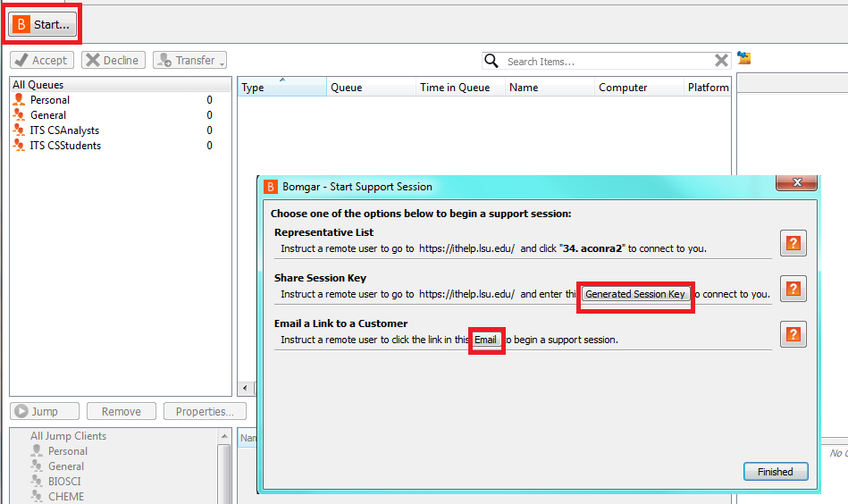The width and height of the screenshot is (848, 504).
Task: Click the Properties button
Action: (x=205, y=412)
